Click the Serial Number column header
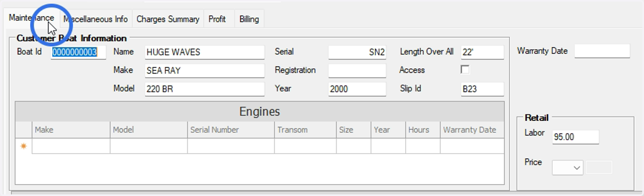 (x=231, y=130)
